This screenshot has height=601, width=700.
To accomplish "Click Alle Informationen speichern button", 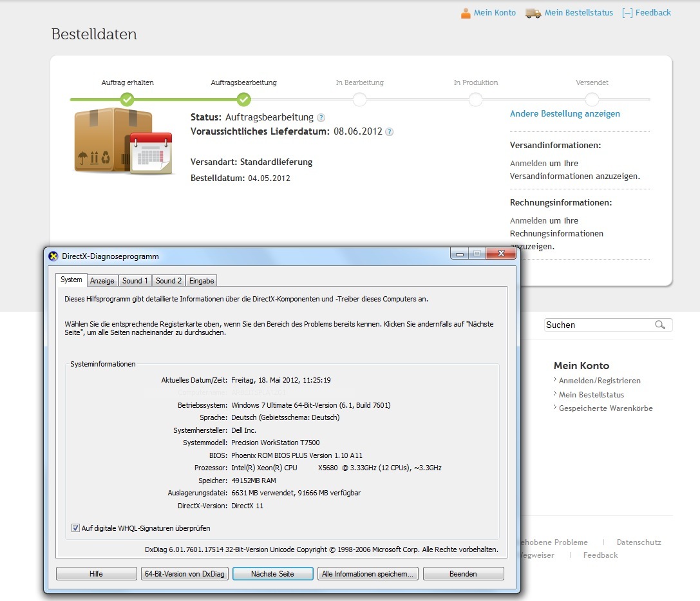I will [368, 574].
